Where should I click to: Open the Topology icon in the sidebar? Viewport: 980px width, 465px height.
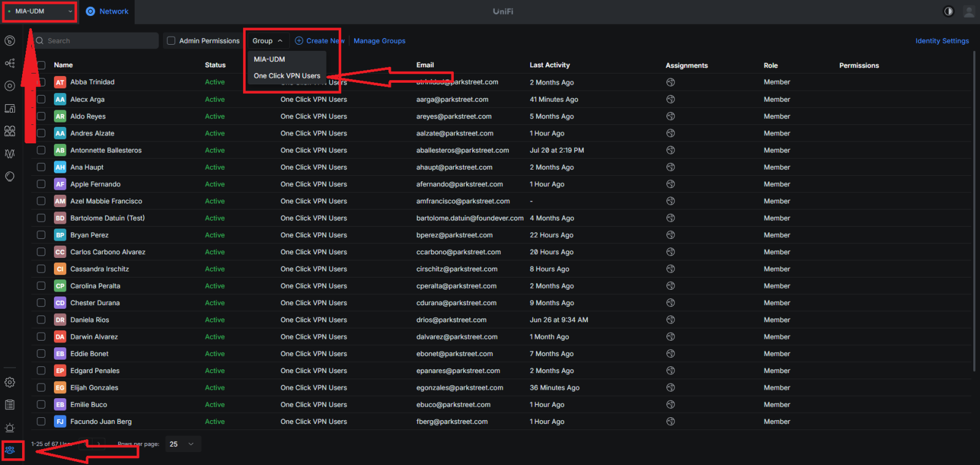[10, 64]
